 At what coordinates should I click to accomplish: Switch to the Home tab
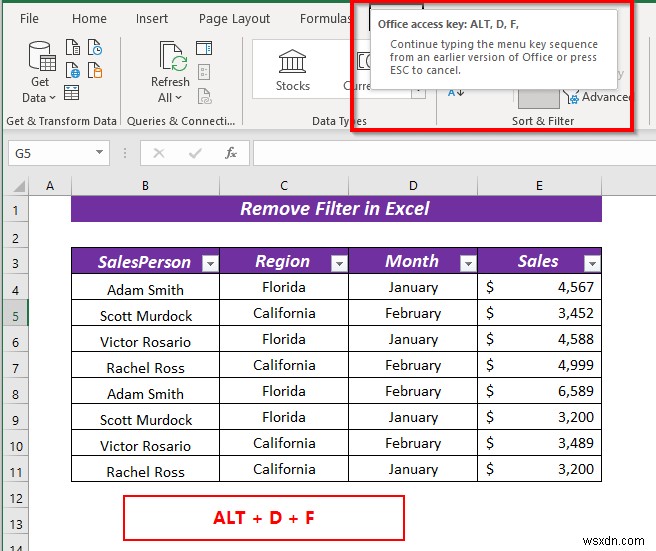89,18
